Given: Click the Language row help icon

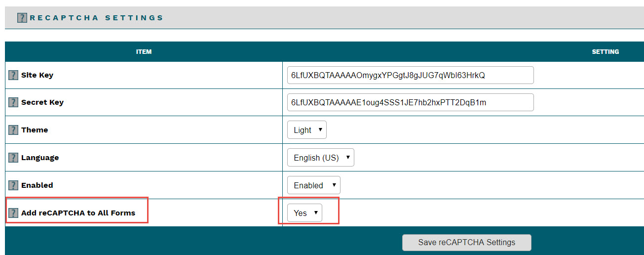Looking at the screenshot, I should 13,158.
